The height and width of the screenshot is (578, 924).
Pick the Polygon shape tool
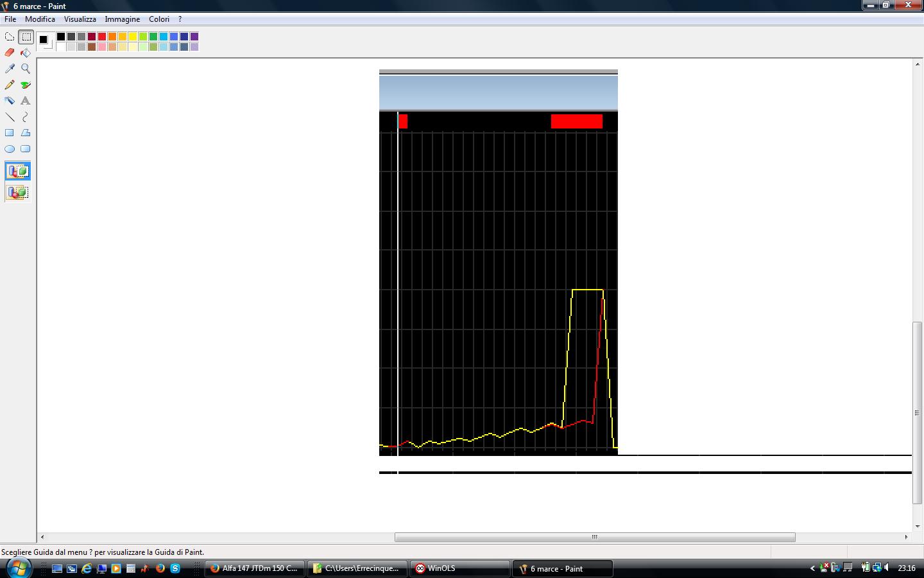pos(26,133)
